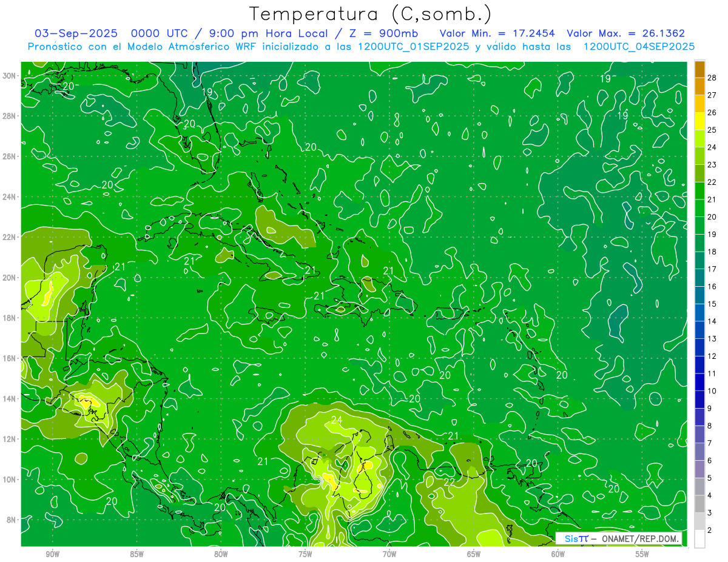Click the '10N' latitude label
728x562 pixels.
coord(10,480)
